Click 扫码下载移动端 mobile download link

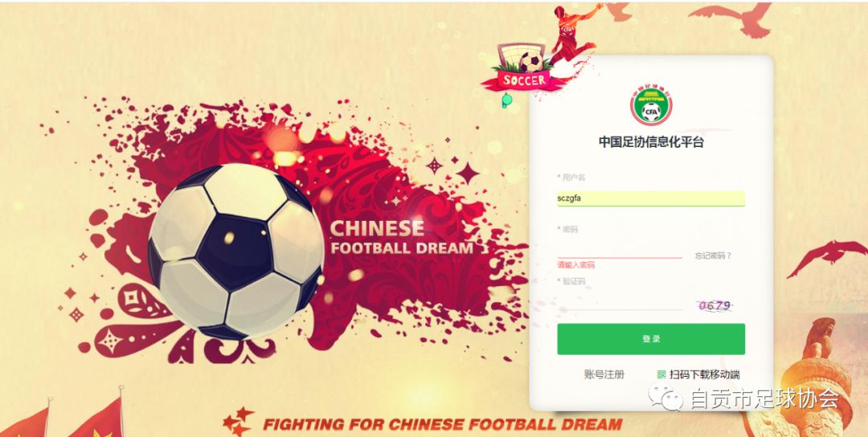pyautogui.click(x=704, y=374)
